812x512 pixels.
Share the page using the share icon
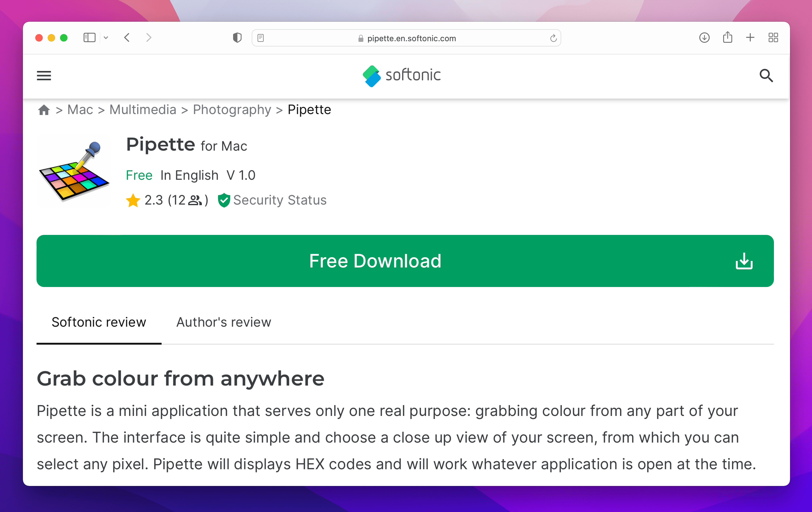728,38
